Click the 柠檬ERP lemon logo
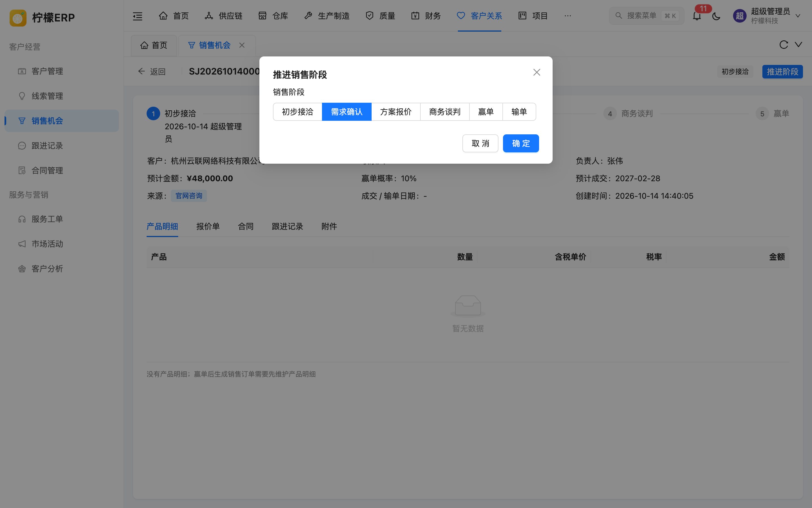This screenshot has width=812, height=508. tap(18, 18)
